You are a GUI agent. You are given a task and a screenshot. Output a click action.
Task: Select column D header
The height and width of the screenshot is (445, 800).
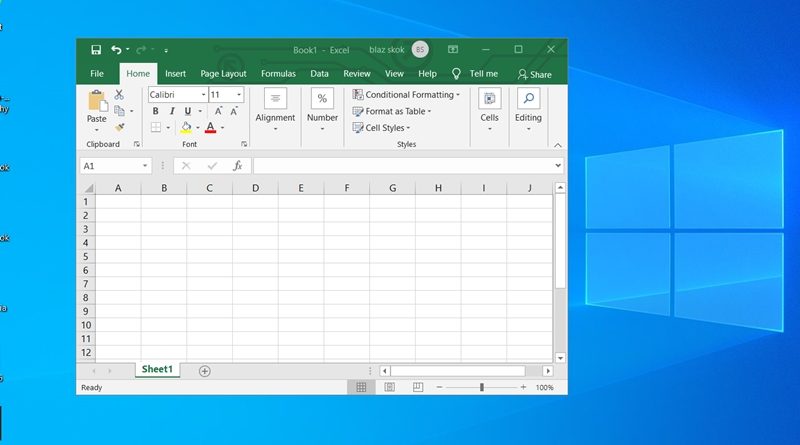point(255,188)
